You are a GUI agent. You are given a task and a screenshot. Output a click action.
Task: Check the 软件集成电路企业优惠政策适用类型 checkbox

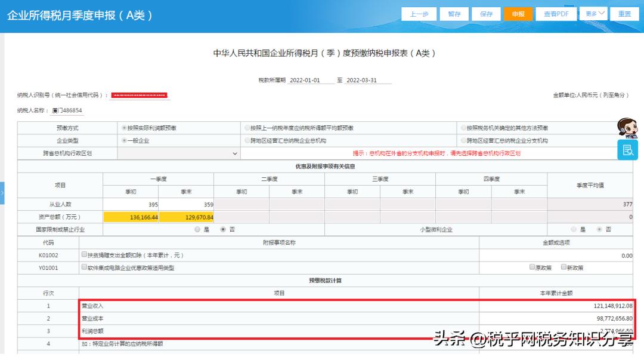83,267
